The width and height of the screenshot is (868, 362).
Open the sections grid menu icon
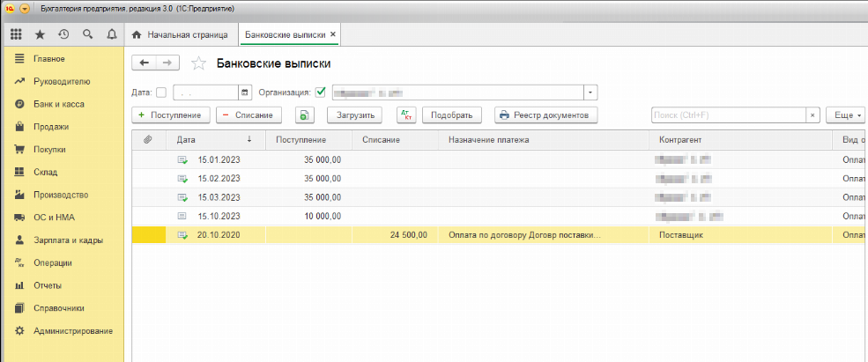tap(16, 34)
